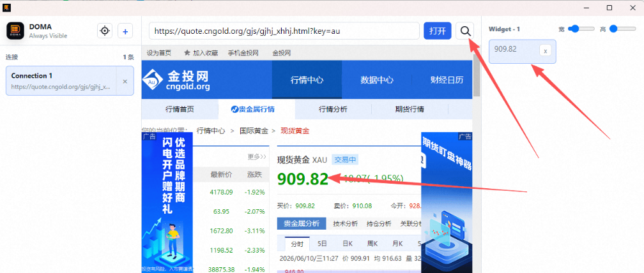Viewport: 644px width, 273px height.
Task: Click the 打开 open button
Action: 438,31
